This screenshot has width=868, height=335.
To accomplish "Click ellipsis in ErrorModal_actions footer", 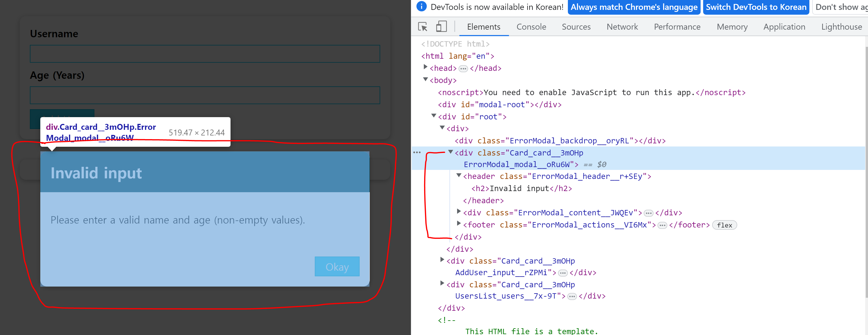I will 662,225.
